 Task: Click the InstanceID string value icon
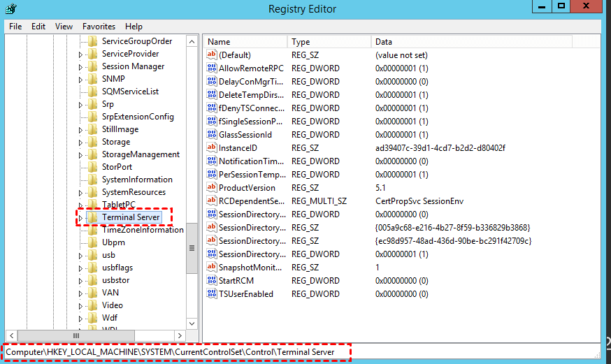(212, 148)
